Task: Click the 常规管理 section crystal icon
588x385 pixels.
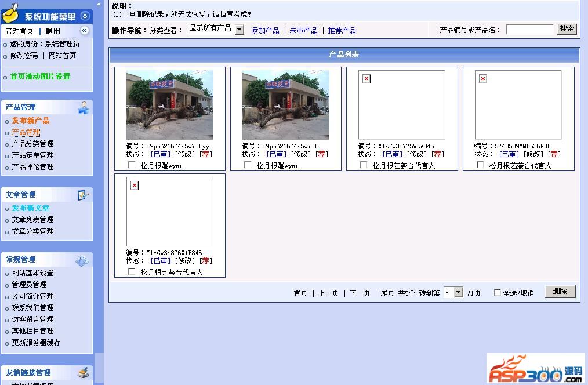Action: [82, 260]
